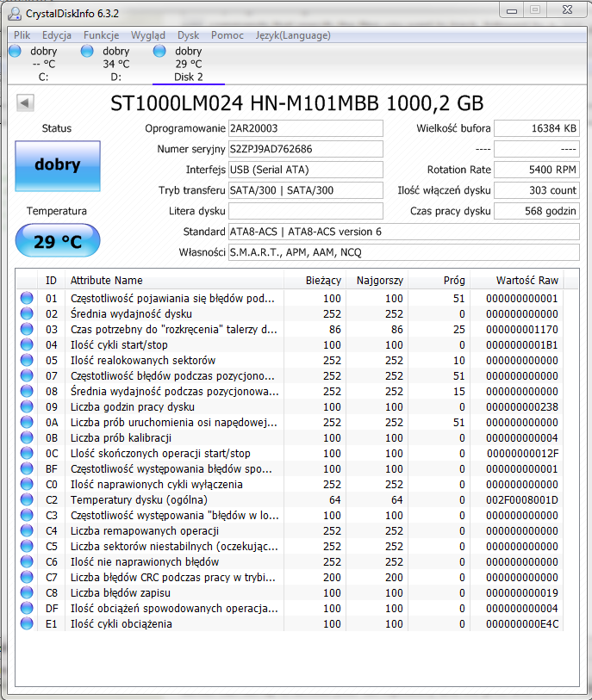The image size is (592, 700).
Task: Click the Własności field with S.M.A.R.T.
Action: click(404, 252)
